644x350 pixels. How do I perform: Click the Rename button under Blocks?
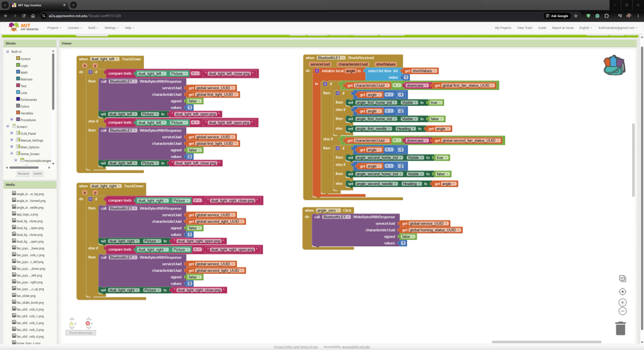(x=23, y=174)
